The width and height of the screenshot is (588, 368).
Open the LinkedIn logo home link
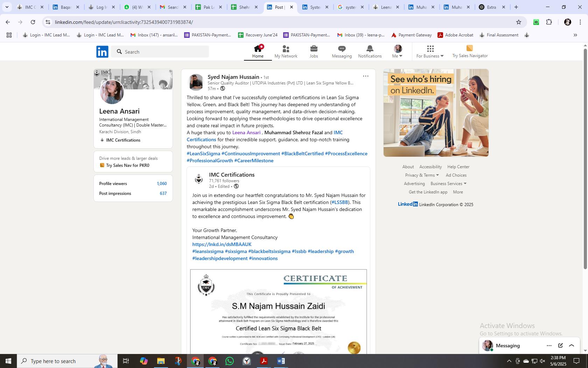102,52
